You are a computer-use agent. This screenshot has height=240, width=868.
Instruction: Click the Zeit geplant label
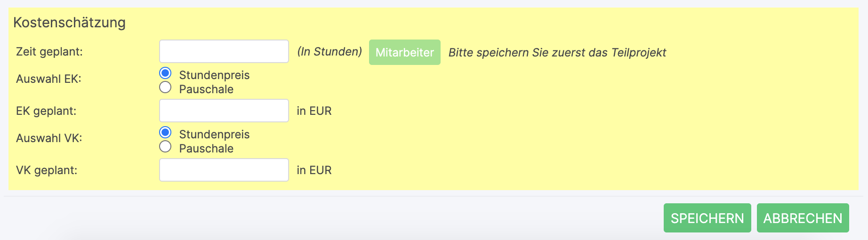(49, 52)
